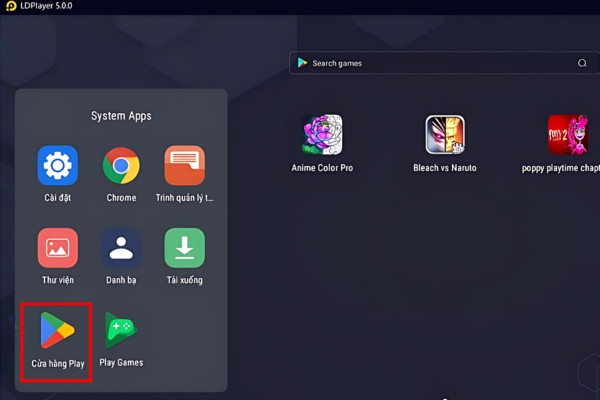Open the Thư viện gallery app

pyautogui.click(x=58, y=248)
